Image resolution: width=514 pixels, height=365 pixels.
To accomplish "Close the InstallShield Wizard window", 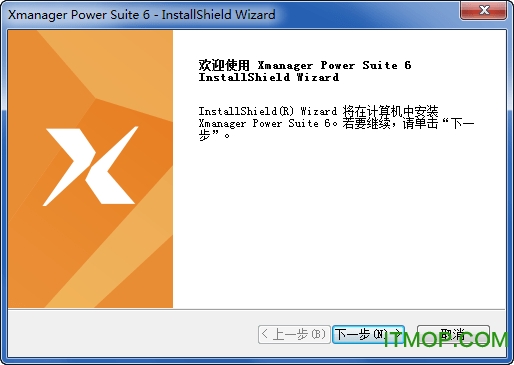I will point(483,10).
